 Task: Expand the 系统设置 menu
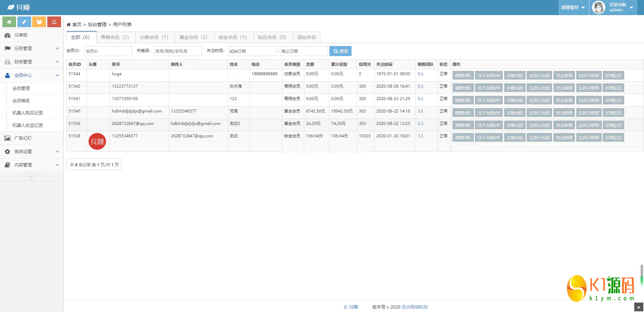coord(32,151)
